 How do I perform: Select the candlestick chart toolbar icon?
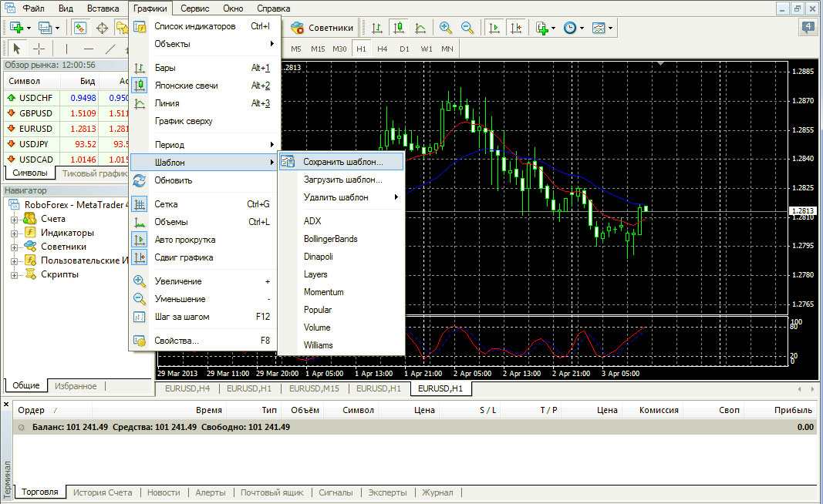398,28
